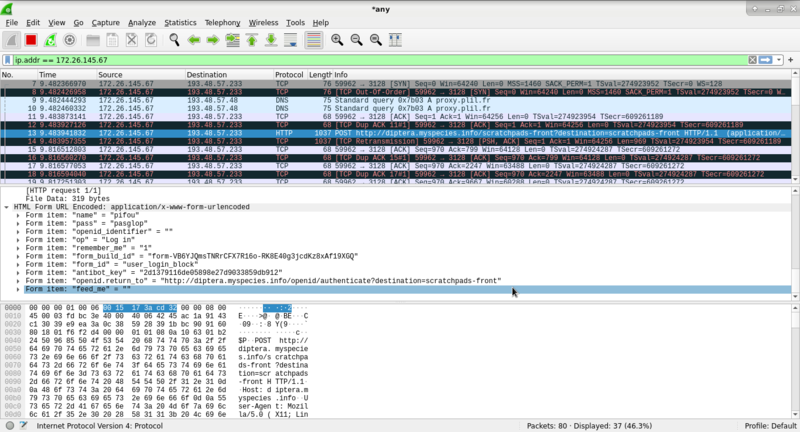Viewport: 800px width, 432px height.
Task: Zoom in on packet text
Action: coord(337,40)
